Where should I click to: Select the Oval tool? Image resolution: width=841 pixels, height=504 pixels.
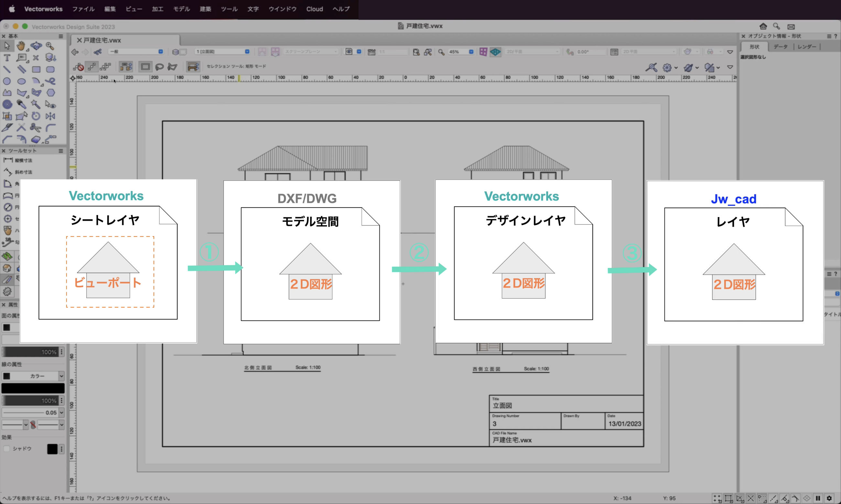point(22,81)
